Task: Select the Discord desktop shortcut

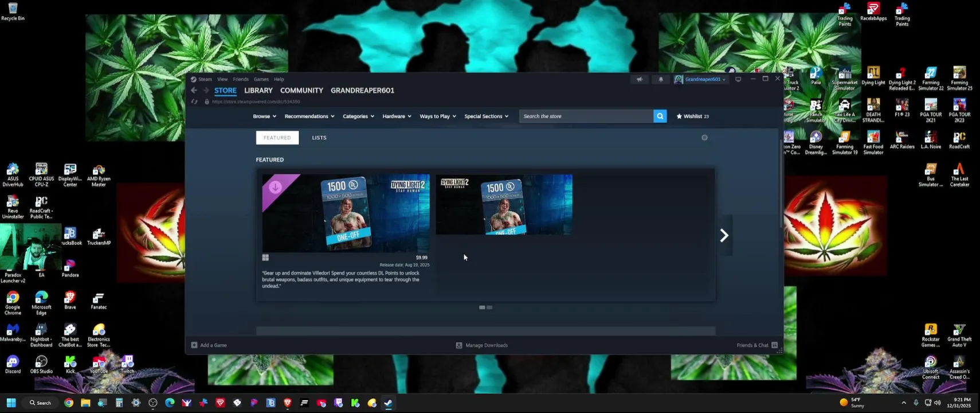Action: [13, 365]
